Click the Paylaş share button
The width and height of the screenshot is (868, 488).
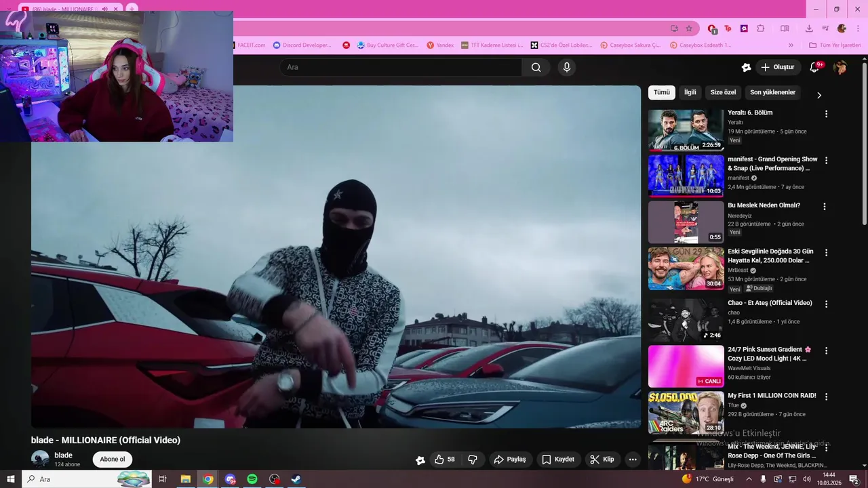[510, 460]
